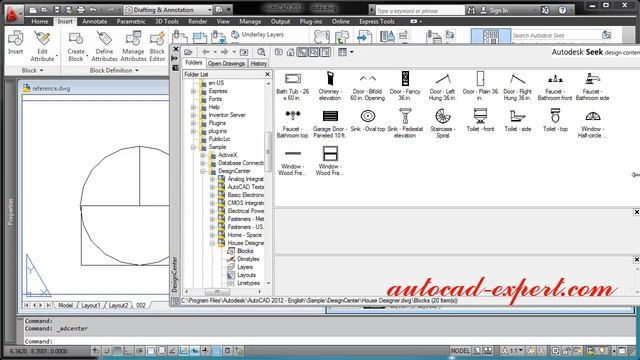Collapse the Sample folder in tree
Viewport: 640px width, 360px height.
[x=193, y=147]
